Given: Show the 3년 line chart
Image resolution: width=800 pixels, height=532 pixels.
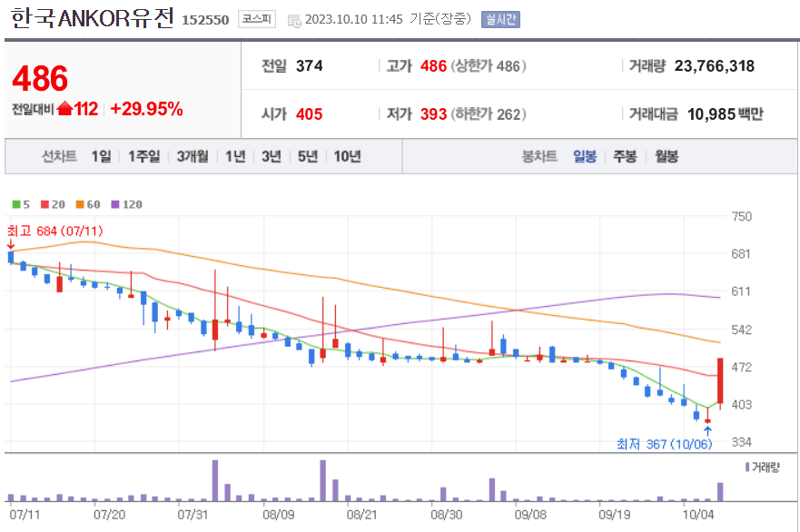Looking at the screenshot, I should click(272, 156).
